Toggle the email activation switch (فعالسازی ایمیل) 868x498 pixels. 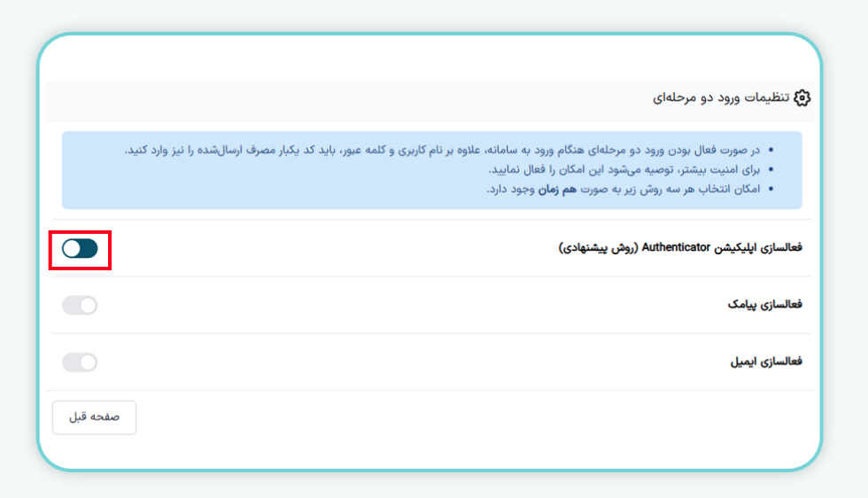[80, 362]
